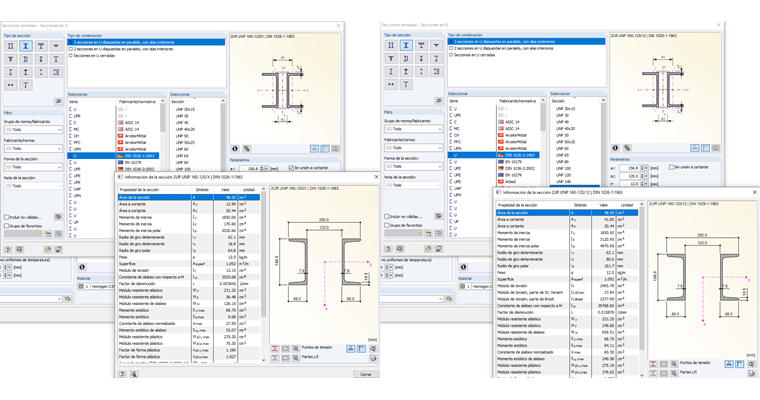Viewport: 760px width, 400px height.
Task: Click magnifier icon left of 'Partes c/t', 160-120/X dialog
Action: [296, 358]
